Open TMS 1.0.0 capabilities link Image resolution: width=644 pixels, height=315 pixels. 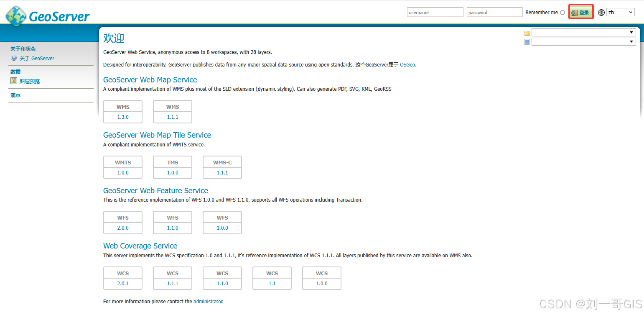(173, 173)
